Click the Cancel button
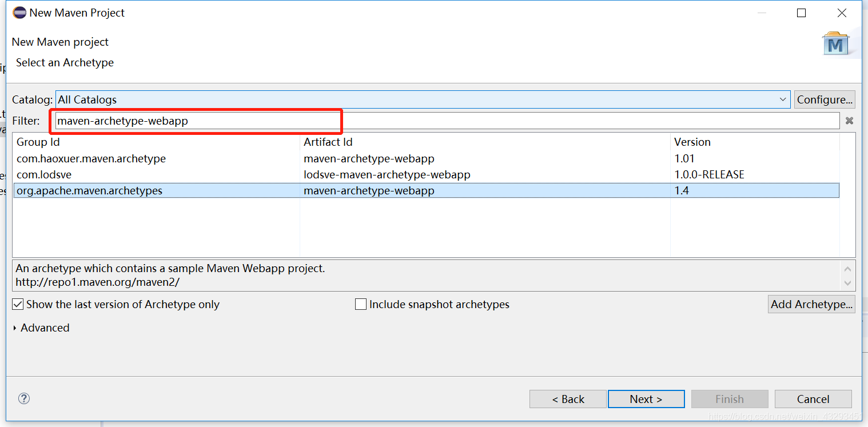This screenshot has width=868, height=427. click(x=813, y=399)
